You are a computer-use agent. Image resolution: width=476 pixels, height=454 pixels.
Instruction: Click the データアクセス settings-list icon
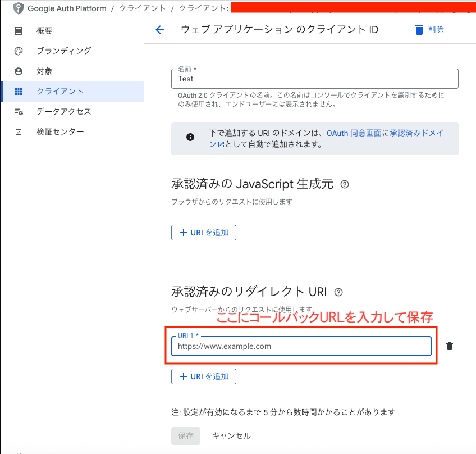coord(19,112)
